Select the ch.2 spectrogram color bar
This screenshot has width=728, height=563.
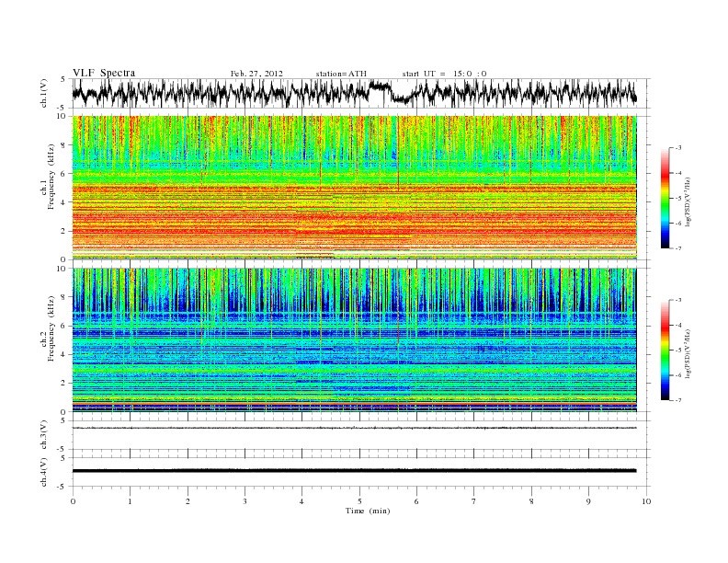click(665, 350)
